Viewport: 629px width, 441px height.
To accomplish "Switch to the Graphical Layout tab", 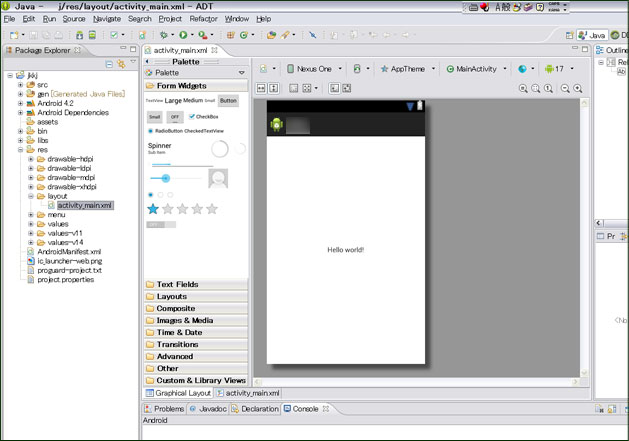I will tap(181, 393).
